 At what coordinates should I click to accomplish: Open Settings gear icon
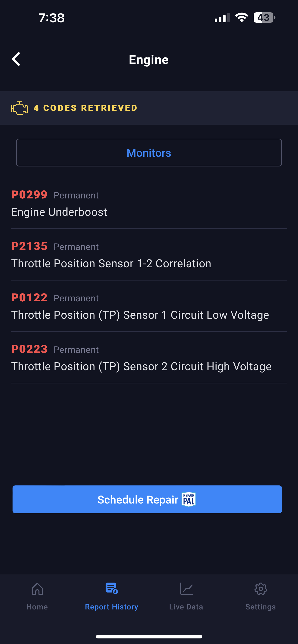coord(260,589)
